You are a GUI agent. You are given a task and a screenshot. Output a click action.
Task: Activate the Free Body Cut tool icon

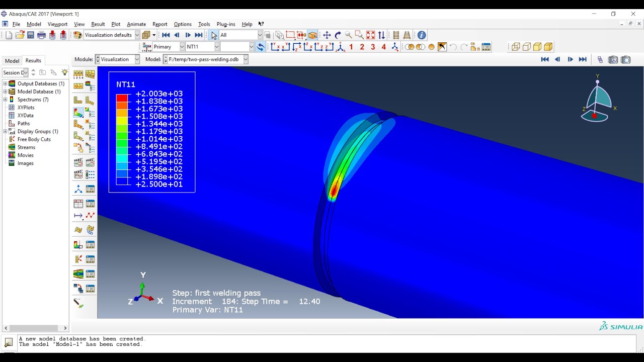coord(78,259)
